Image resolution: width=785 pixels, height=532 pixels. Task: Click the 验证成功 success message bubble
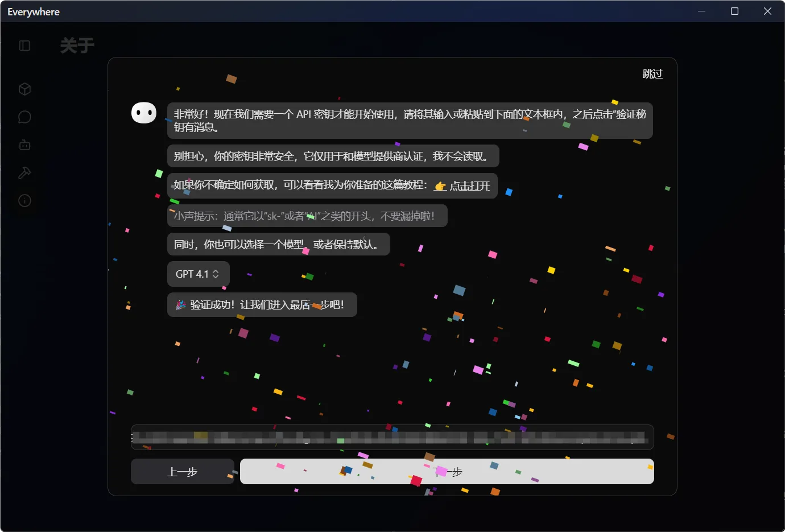pyautogui.click(x=262, y=305)
